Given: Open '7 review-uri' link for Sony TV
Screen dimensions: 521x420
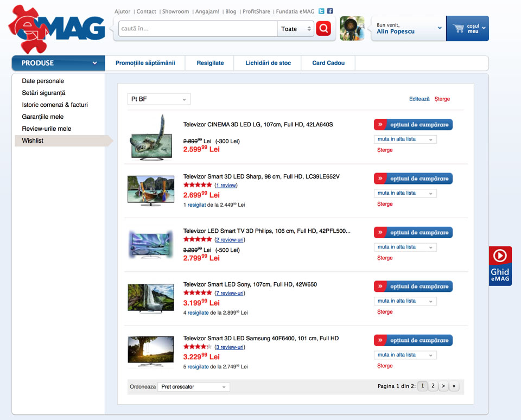Looking at the screenshot, I should 230,293.
